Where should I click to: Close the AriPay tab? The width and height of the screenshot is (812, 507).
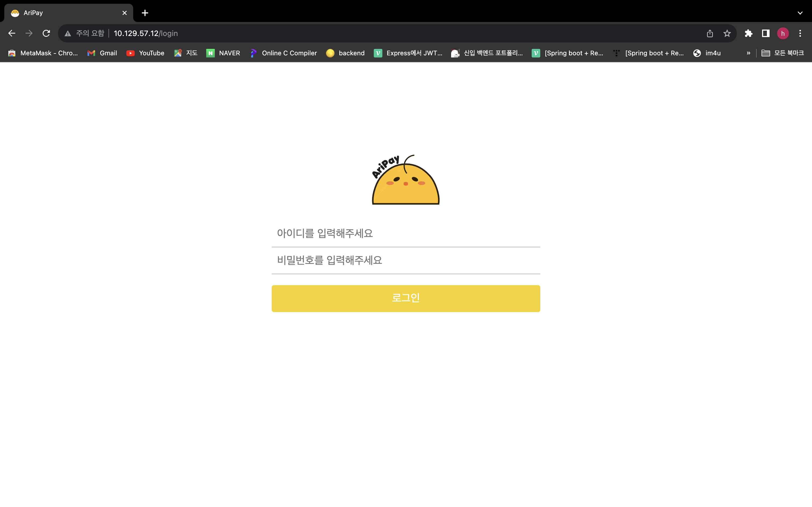(x=124, y=13)
